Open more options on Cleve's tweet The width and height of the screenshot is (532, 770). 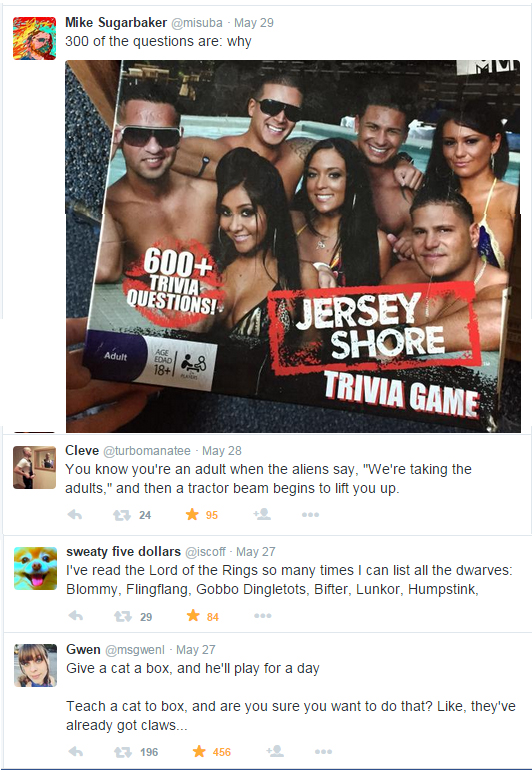[x=310, y=515]
